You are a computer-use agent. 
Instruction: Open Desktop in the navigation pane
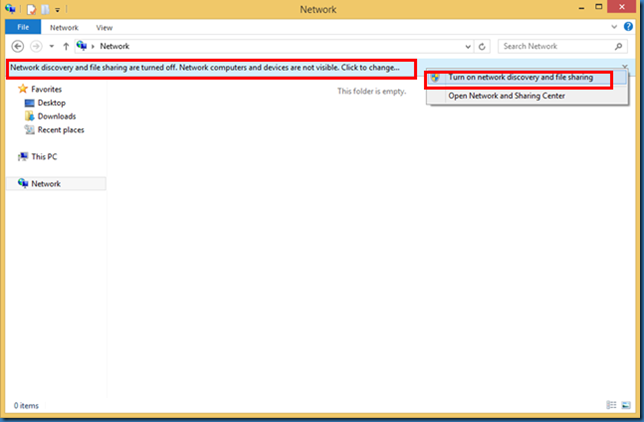point(51,103)
